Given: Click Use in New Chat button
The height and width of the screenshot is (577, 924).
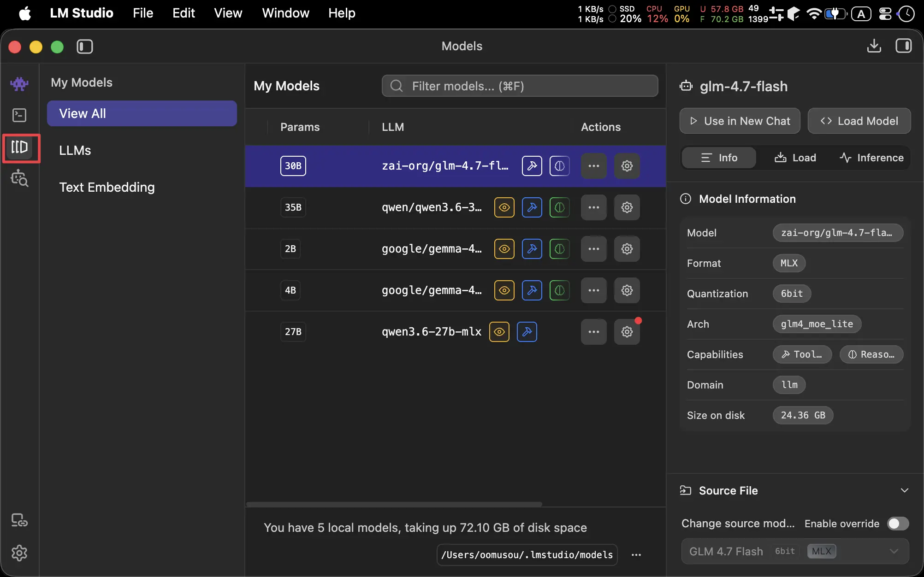Looking at the screenshot, I should coord(740,121).
